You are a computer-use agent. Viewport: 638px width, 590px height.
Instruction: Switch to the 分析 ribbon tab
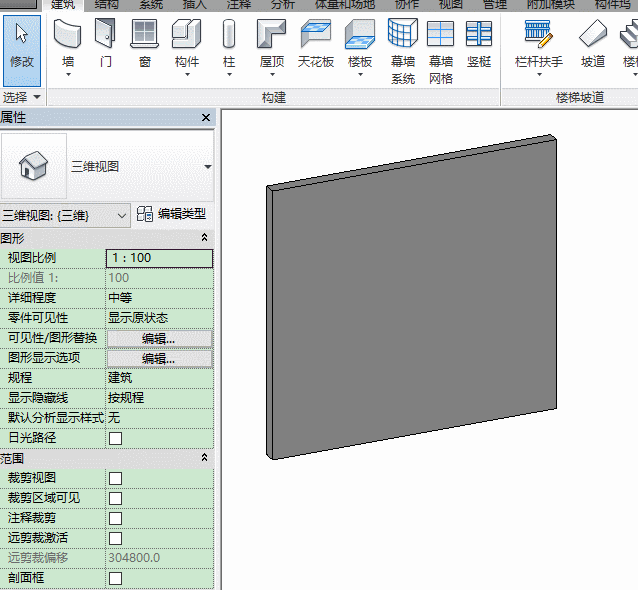282,5
